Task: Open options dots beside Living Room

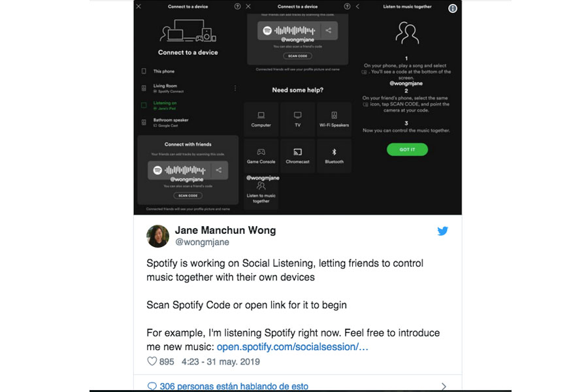Action: (x=235, y=88)
